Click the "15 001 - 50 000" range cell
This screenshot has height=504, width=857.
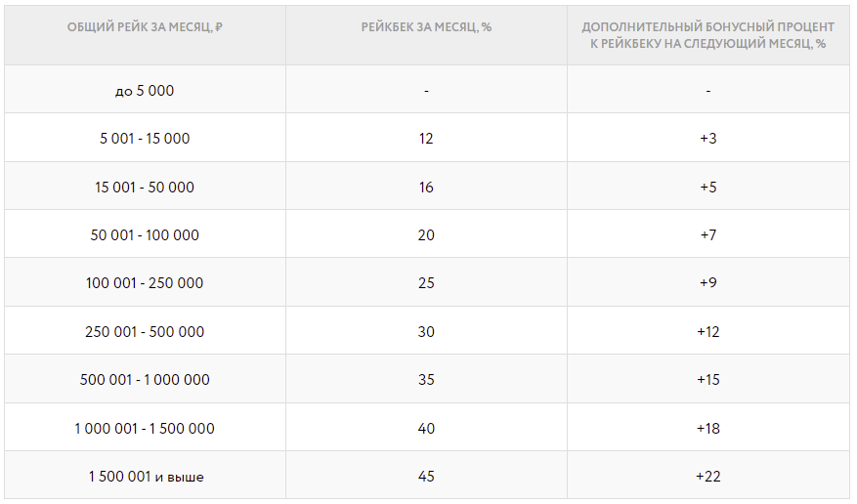pyautogui.click(x=145, y=187)
